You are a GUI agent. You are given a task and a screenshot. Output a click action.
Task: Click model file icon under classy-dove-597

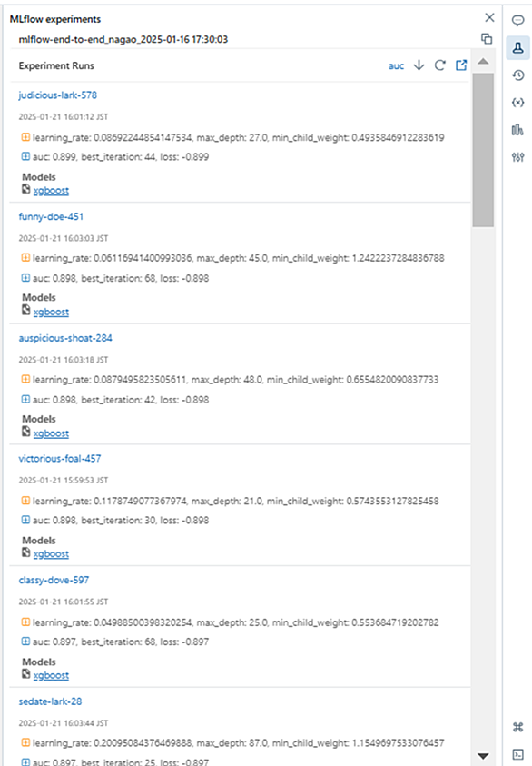click(x=25, y=673)
